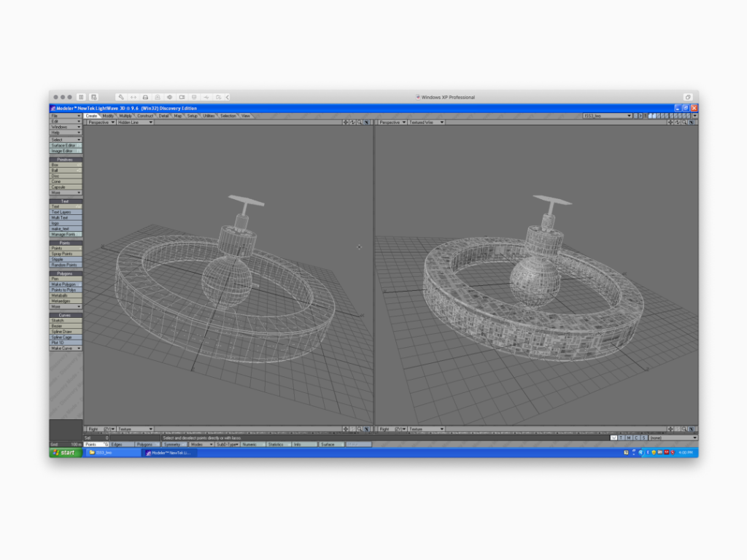Switch to Edges selection mode

tap(122, 444)
